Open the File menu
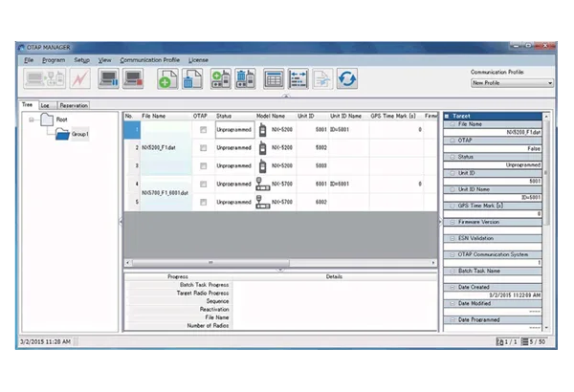 [29, 60]
